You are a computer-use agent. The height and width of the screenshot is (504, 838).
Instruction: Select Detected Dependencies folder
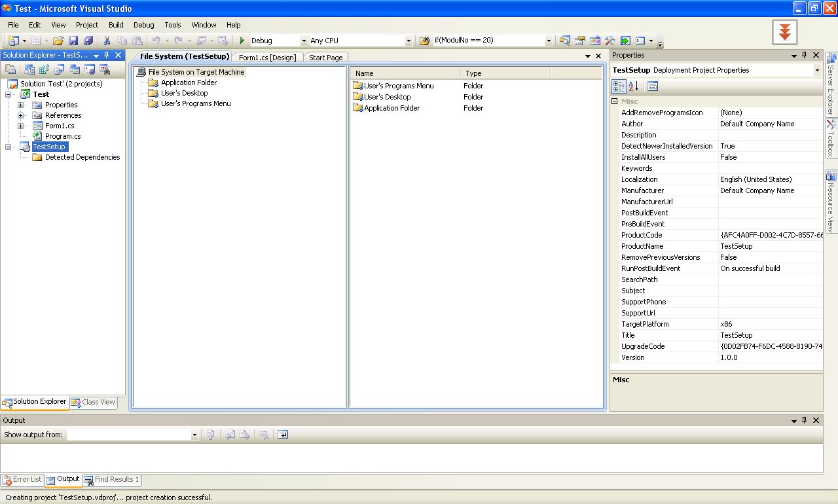click(x=82, y=157)
